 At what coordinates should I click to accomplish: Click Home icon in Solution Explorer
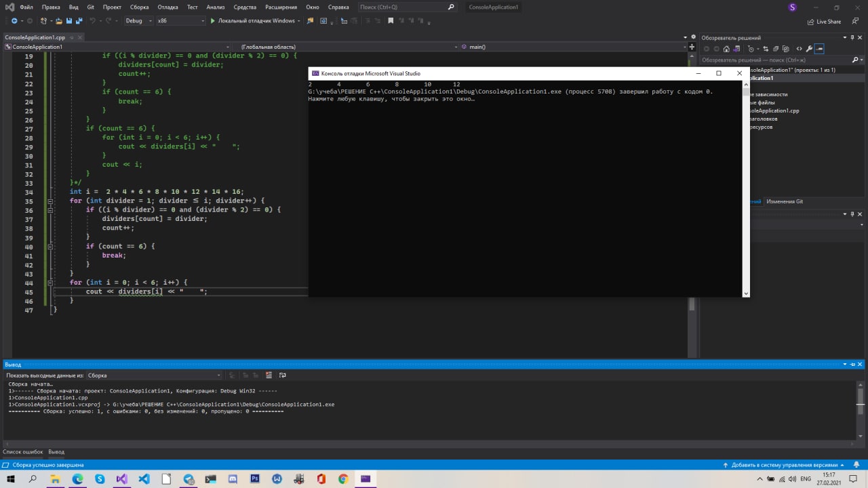point(726,49)
